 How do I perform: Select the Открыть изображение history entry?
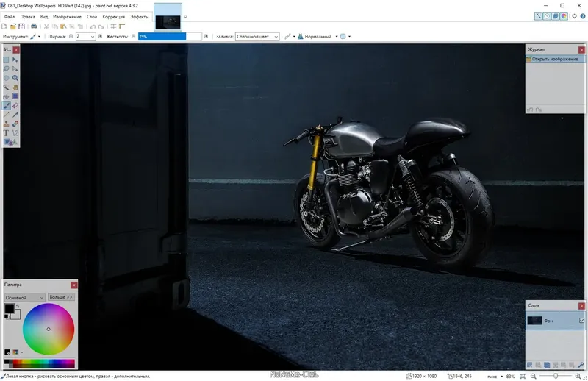[555, 59]
